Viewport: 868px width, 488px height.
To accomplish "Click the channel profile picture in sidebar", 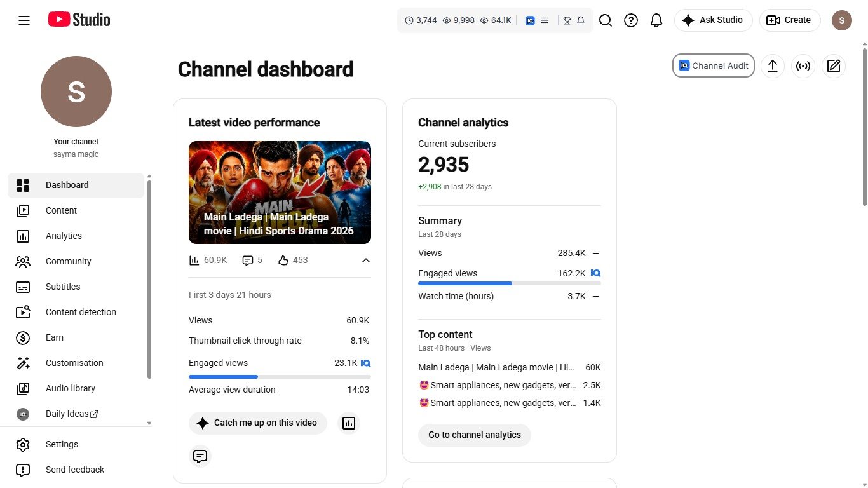I will [x=76, y=91].
